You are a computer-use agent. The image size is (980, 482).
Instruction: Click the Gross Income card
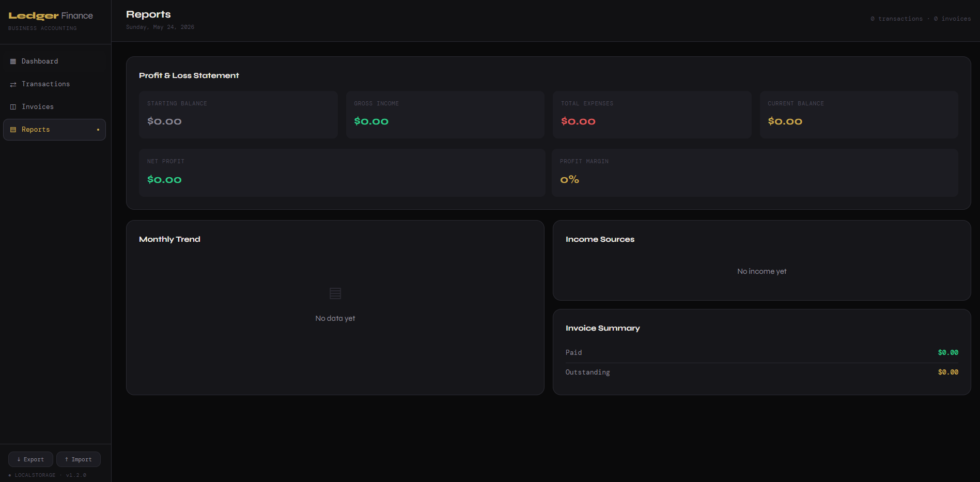pos(445,115)
